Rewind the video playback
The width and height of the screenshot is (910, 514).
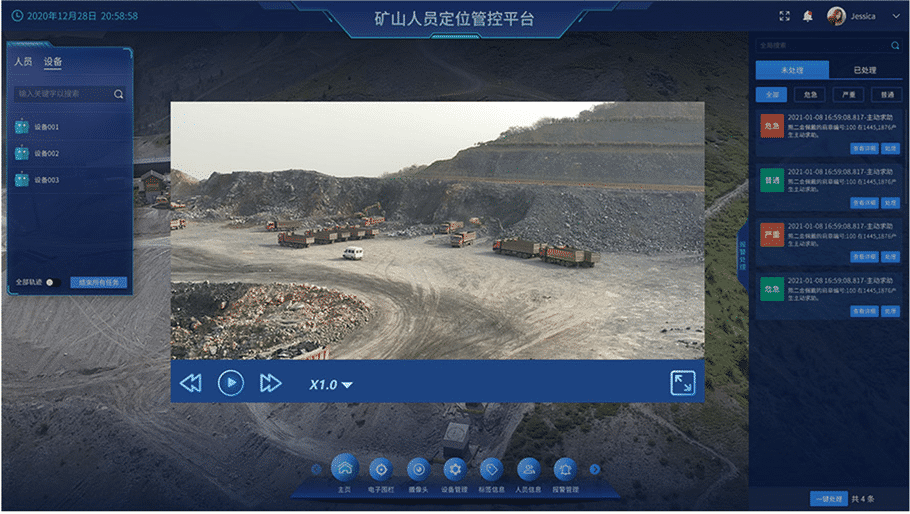pyautogui.click(x=190, y=383)
